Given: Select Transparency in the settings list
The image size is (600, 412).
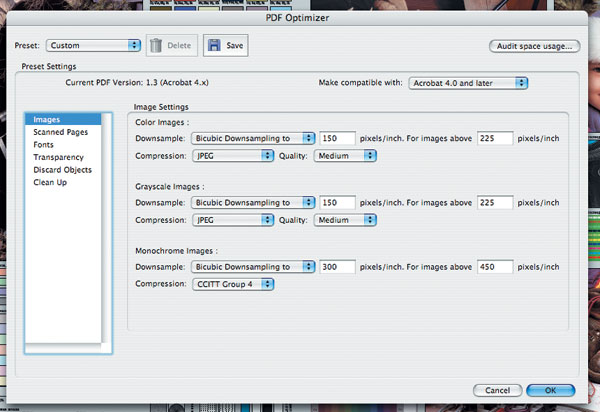Looking at the screenshot, I should point(63,157).
